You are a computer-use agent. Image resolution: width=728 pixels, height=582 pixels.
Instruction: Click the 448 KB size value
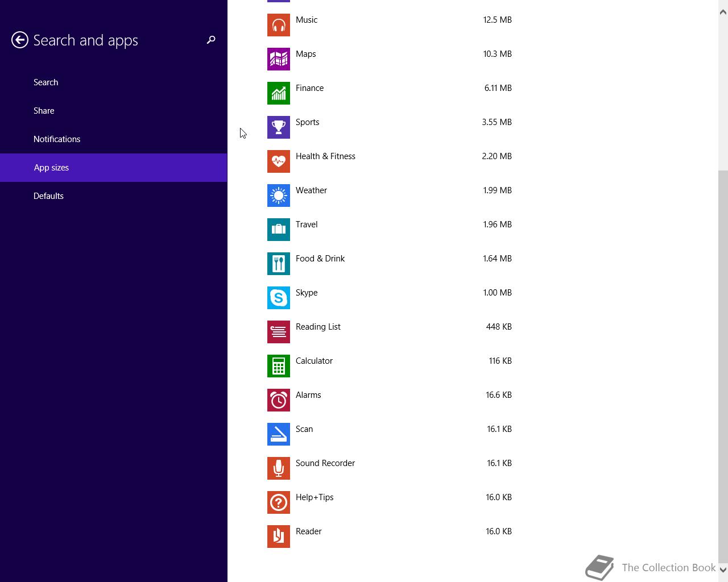[x=499, y=327]
